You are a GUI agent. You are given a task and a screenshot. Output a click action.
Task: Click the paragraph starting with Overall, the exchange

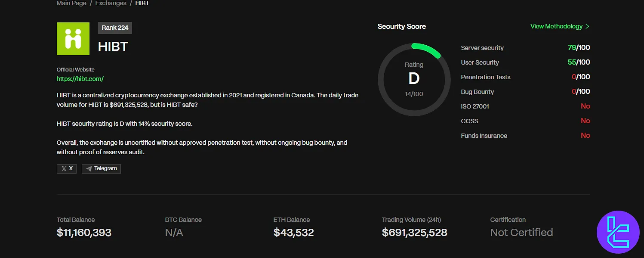coord(202,147)
